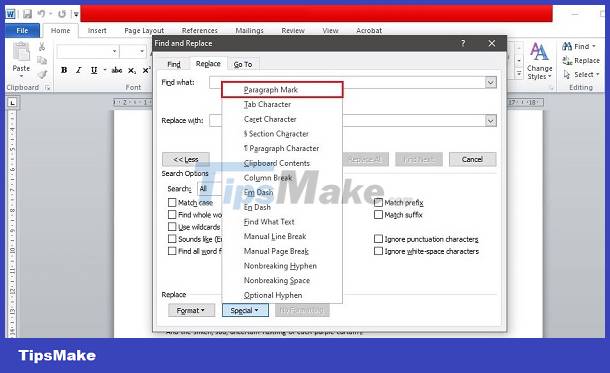Toggle italic formatting in Font group

coord(79,70)
